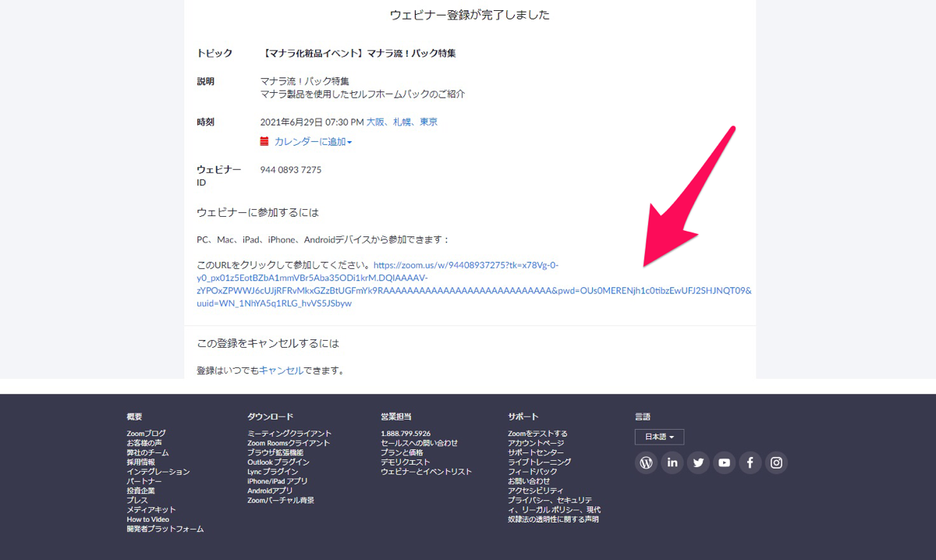Click the キャンセル registration link
Image resolution: width=936 pixels, height=560 pixels.
pyautogui.click(x=281, y=370)
